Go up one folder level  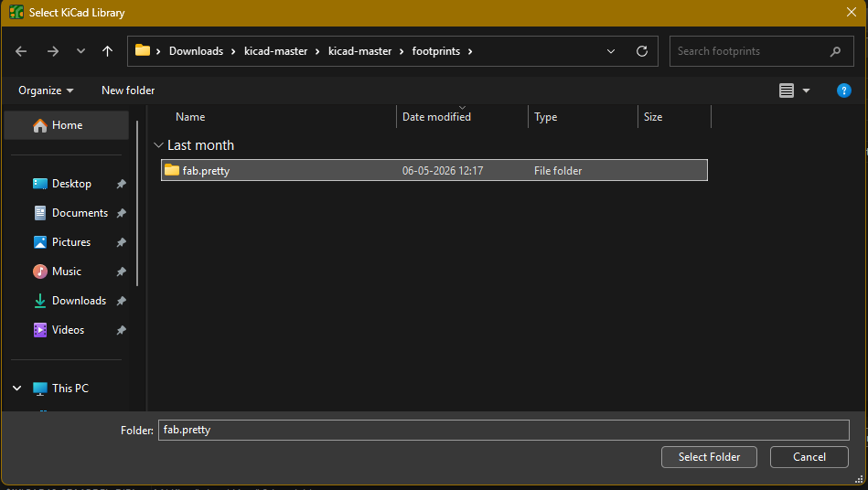pos(107,51)
